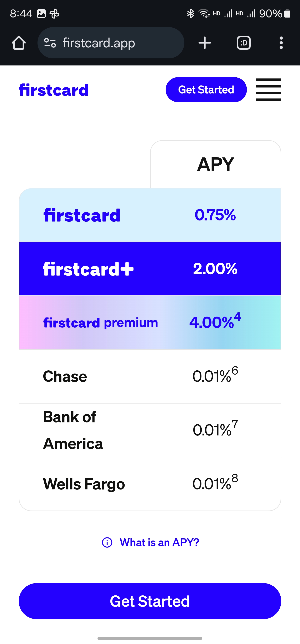The height and width of the screenshot is (644, 300).
Task: Select the firstcard 0.75% row
Action: (150, 215)
